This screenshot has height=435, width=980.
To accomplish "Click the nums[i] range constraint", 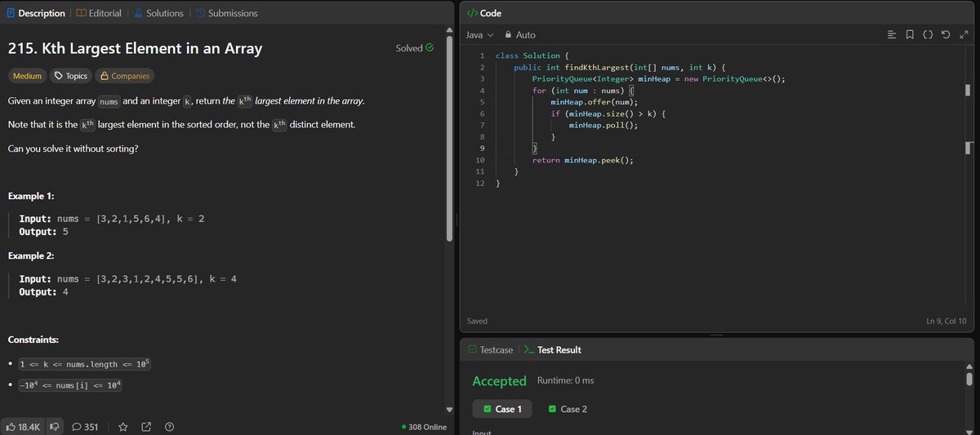I will 70,385.
